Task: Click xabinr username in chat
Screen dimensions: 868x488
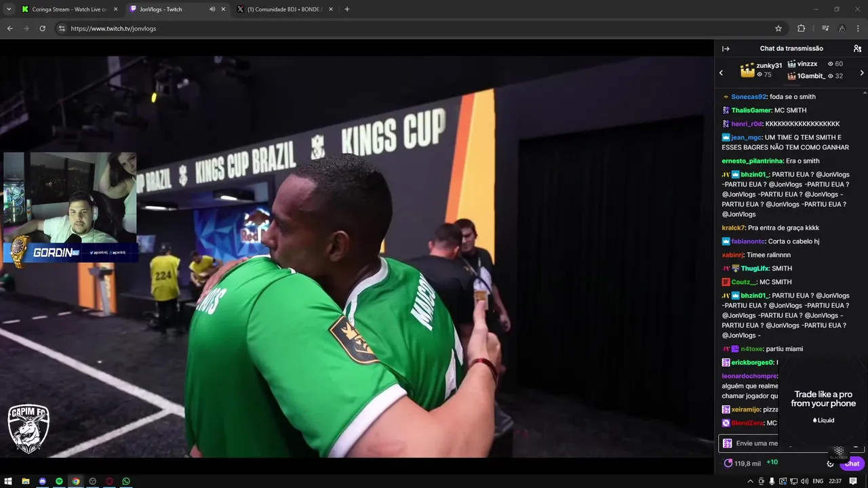Action: coord(732,255)
